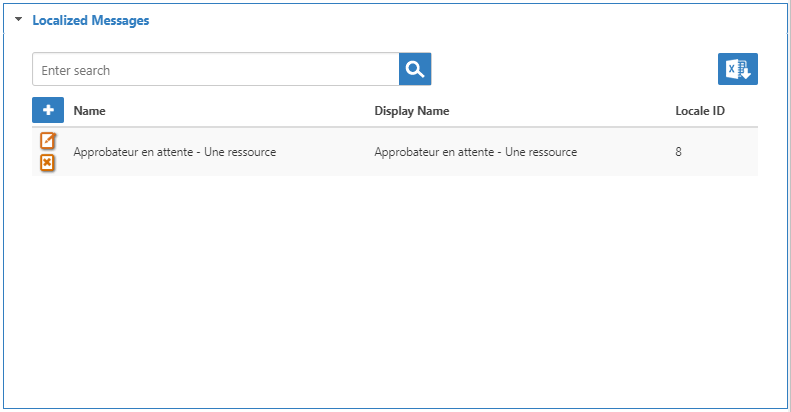Add a new localized message
Image resolution: width=791 pixels, height=412 pixels.
click(x=48, y=110)
